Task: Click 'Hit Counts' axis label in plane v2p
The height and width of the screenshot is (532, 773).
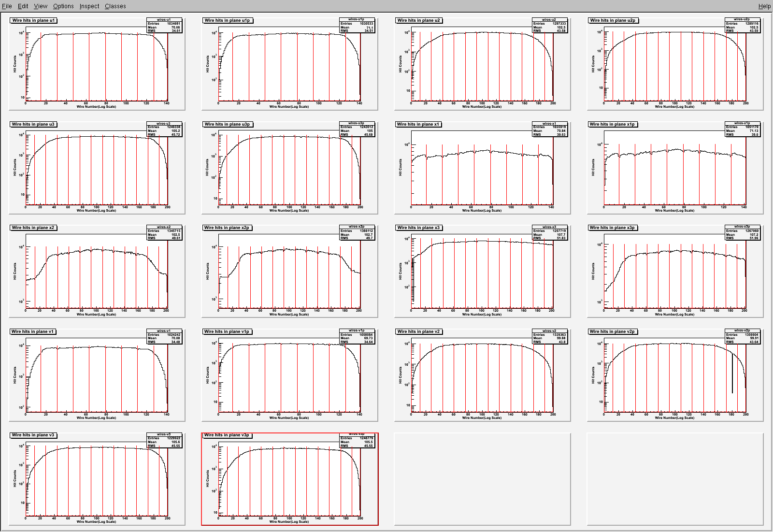Action: (x=593, y=375)
